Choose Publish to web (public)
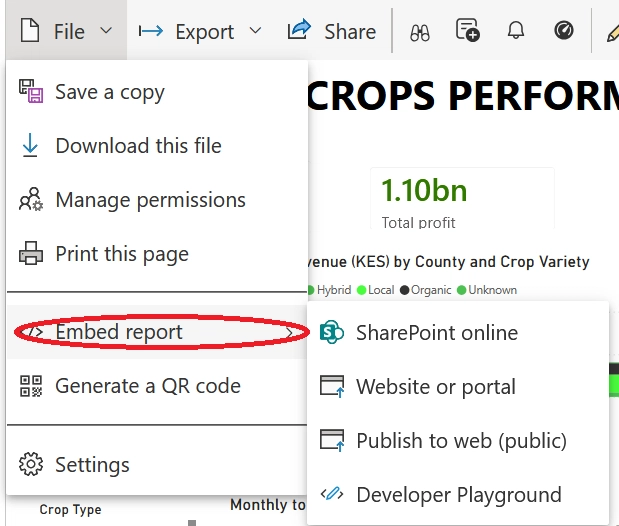 point(461,441)
